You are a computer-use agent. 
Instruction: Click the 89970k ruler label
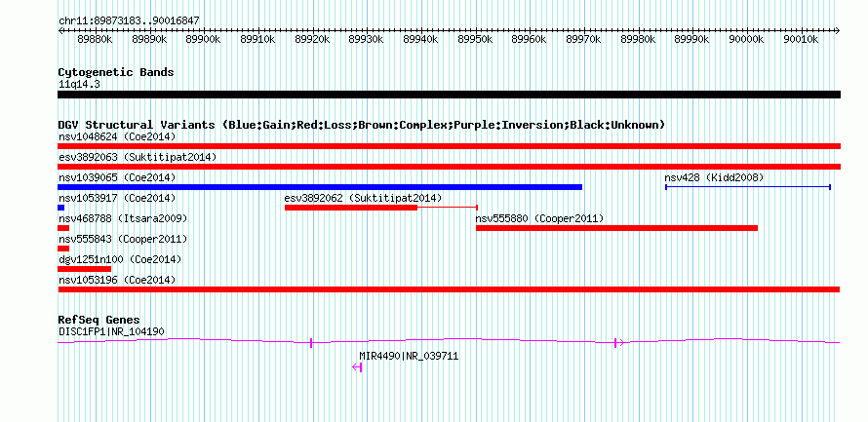point(583,40)
